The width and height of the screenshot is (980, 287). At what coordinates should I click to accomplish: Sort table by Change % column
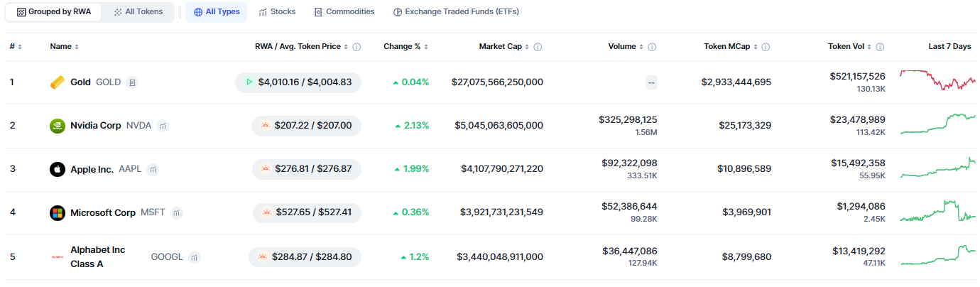point(426,47)
